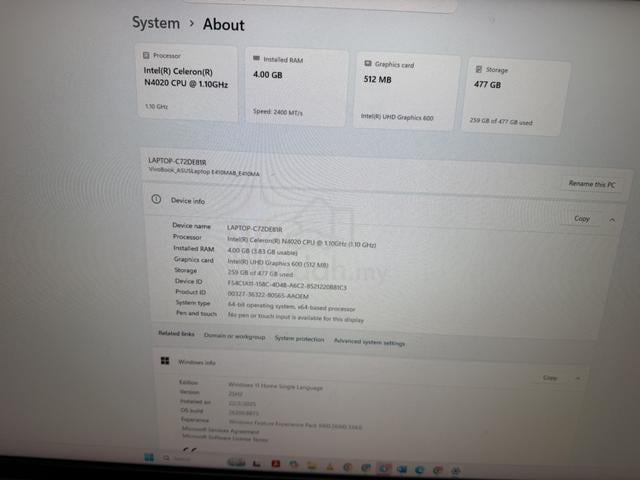Open taskbar Search

(176, 458)
